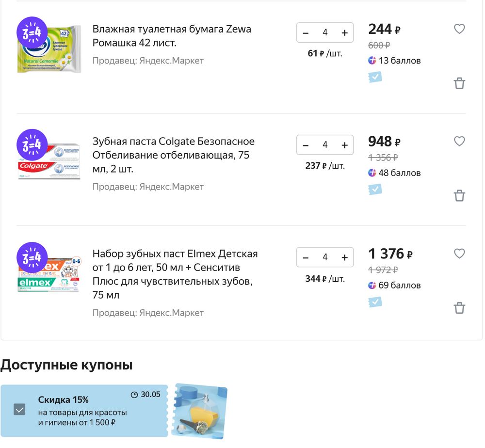Increase Elmex toothpaste set quantity
This screenshot has height=448, width=485.
[x=345, y=257]
